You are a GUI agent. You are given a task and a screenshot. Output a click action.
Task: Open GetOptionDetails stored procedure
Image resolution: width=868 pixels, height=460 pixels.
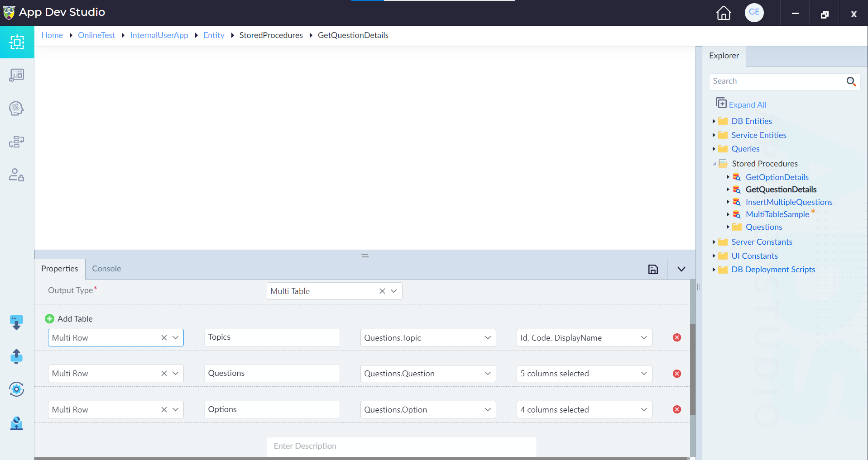777,177
